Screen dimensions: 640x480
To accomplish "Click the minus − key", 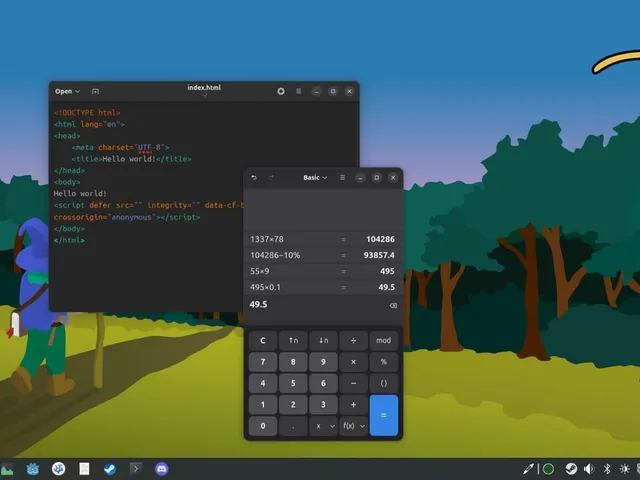I will click(353, 383).
